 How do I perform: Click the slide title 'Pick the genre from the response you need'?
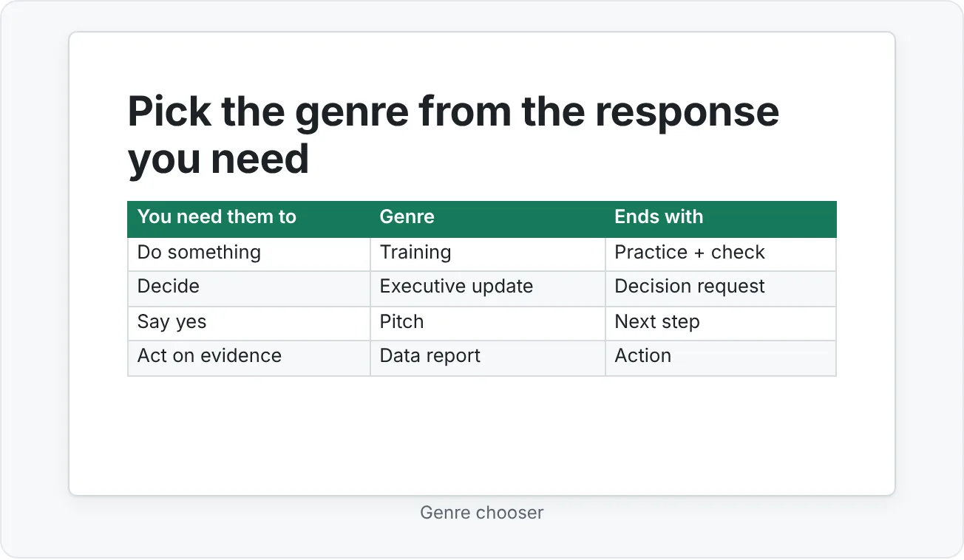(453, 134)
